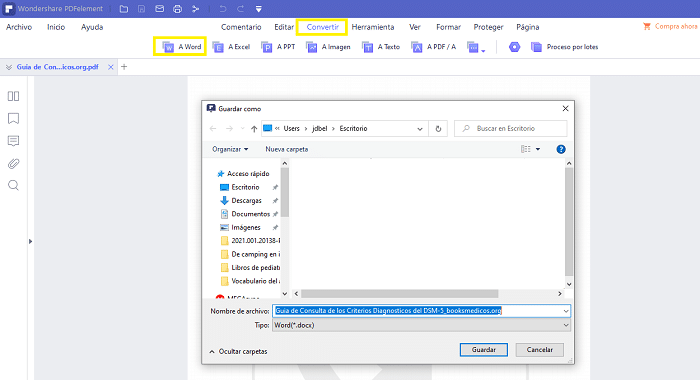Go up one folder level in dialog
Image resolution: width=700 pixels, height=380 pixels.
click(x=254, y=129)
